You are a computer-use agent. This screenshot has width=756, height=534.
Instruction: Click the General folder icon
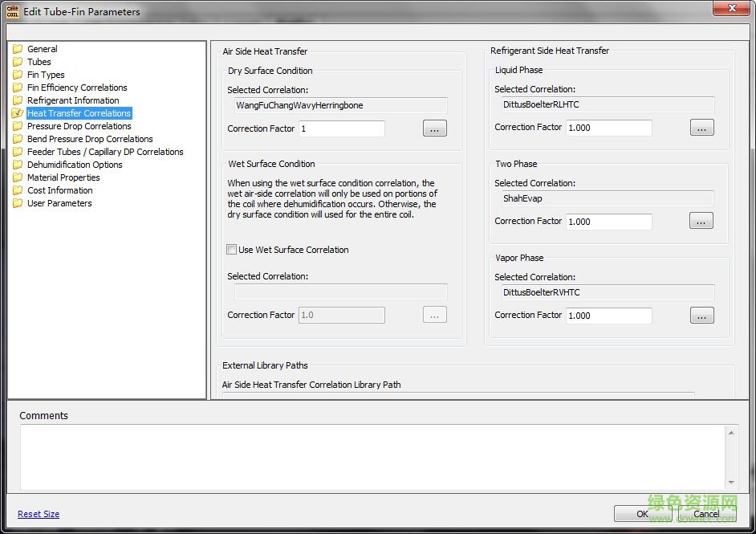[x=18, y=49]
